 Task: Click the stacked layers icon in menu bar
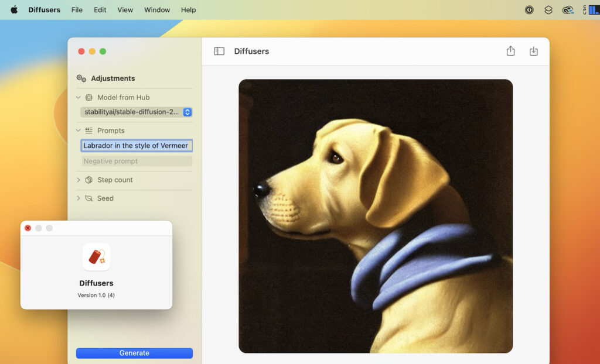(548, 9)
